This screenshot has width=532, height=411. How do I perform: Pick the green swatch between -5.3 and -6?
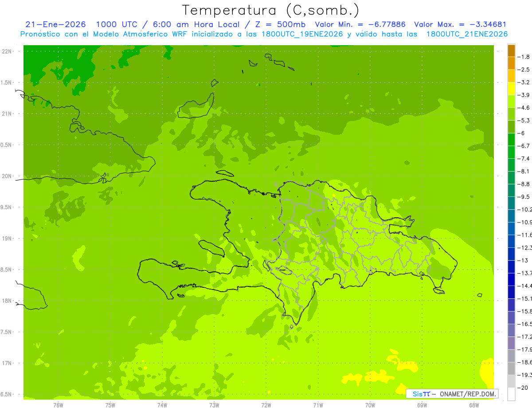(x=511, y=127)
